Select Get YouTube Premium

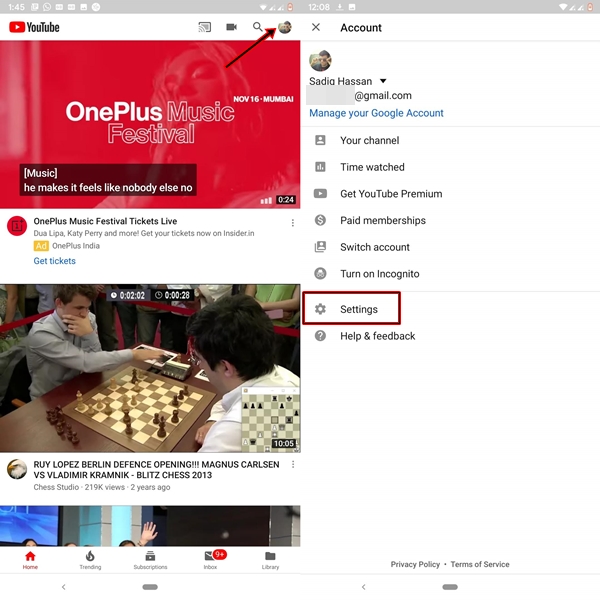[450, 194]
